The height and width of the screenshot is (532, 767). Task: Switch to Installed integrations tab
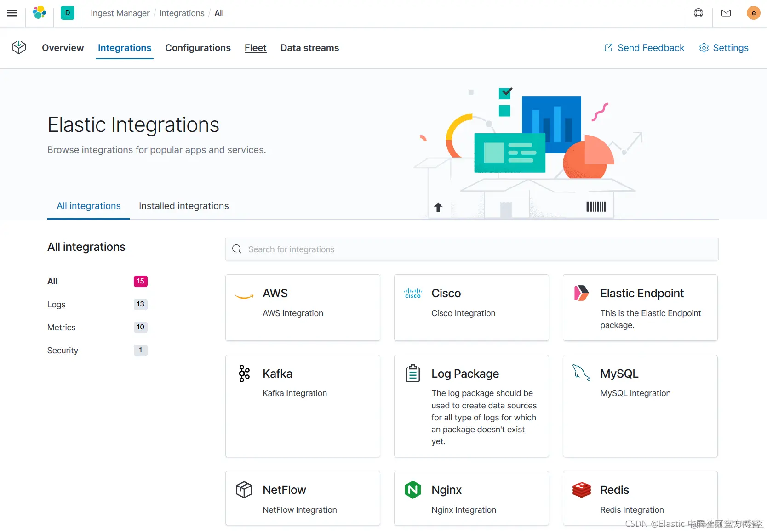(x=184, y=206)
